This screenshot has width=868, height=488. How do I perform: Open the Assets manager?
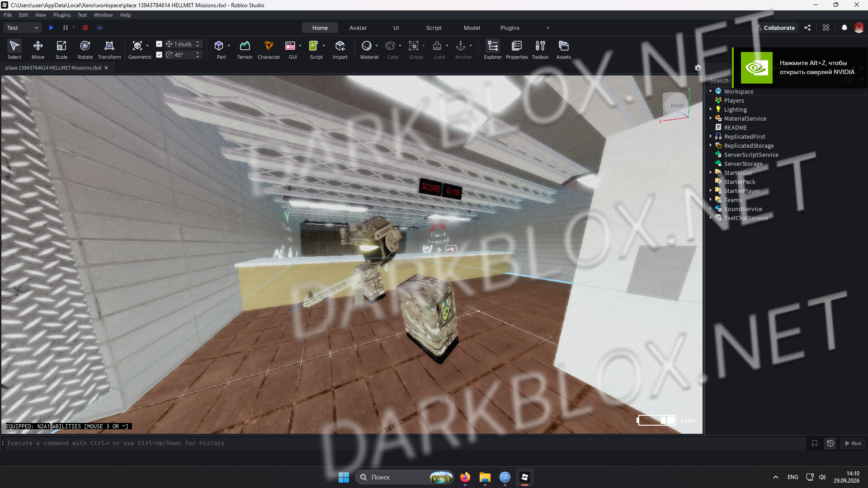click(x=564, y=50)
